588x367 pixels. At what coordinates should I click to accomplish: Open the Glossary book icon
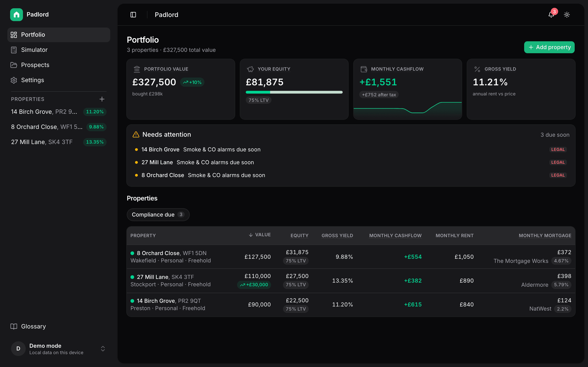pyautogui.click(x=14, y=326)
